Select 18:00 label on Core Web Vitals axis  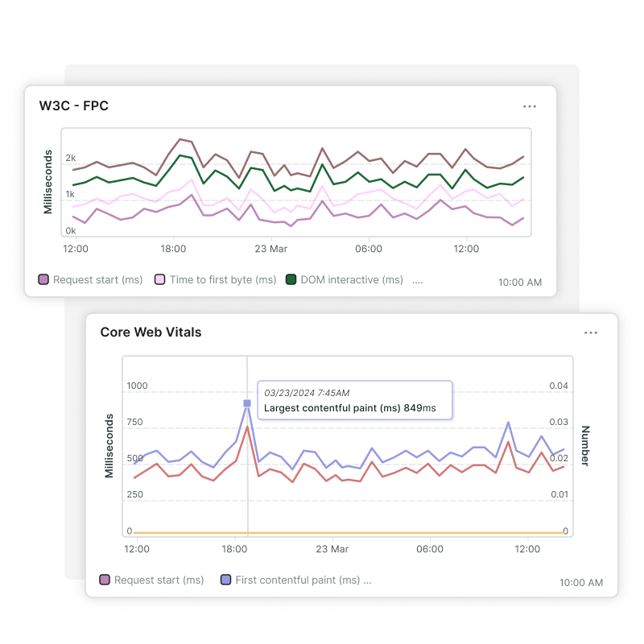234,549
